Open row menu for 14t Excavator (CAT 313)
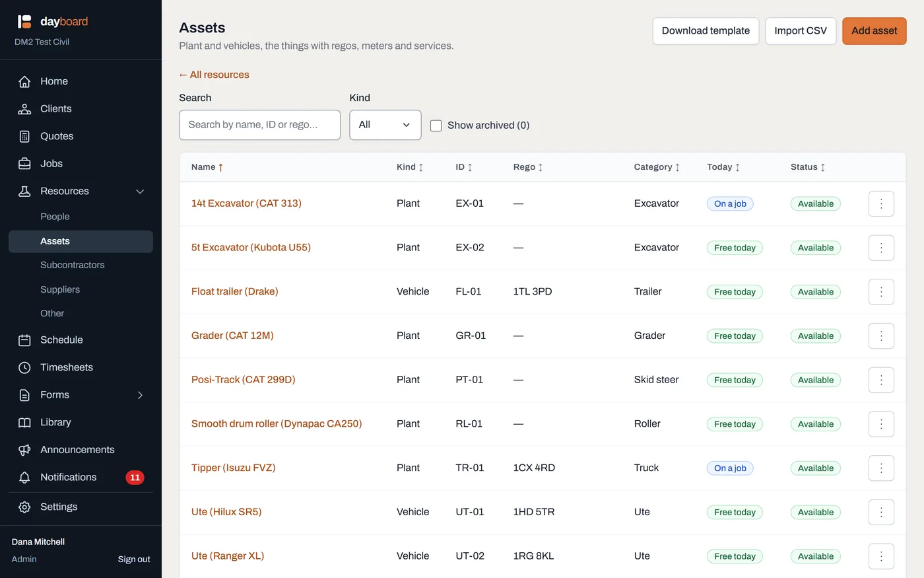The image size is (924, 578). tap(881, 203)
